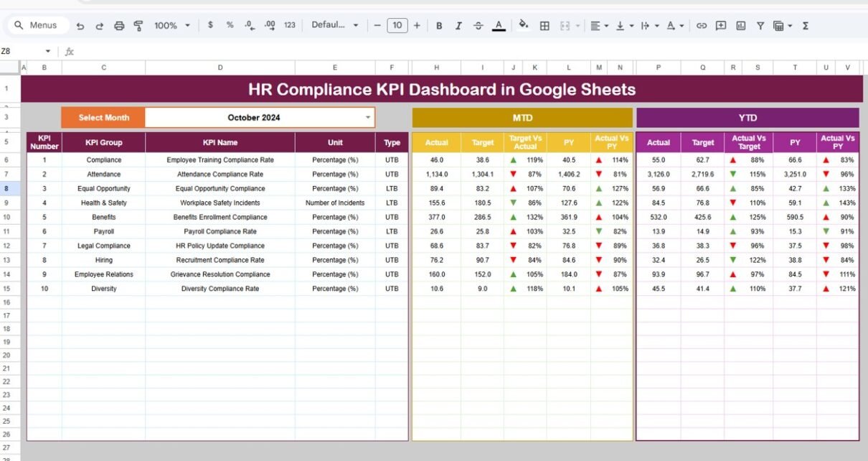
Task: Select the Paint format tool
Action: [138, 25]
